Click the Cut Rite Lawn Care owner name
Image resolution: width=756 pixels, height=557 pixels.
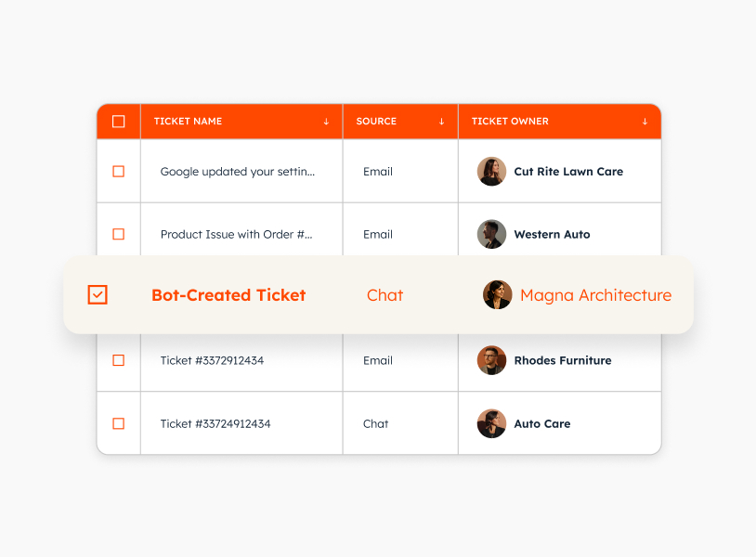[568, 172]
